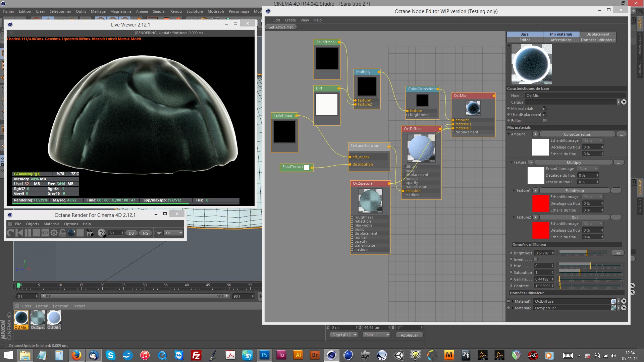
Task: Click the Appliquer button
Action: click(x=409, y=335)
